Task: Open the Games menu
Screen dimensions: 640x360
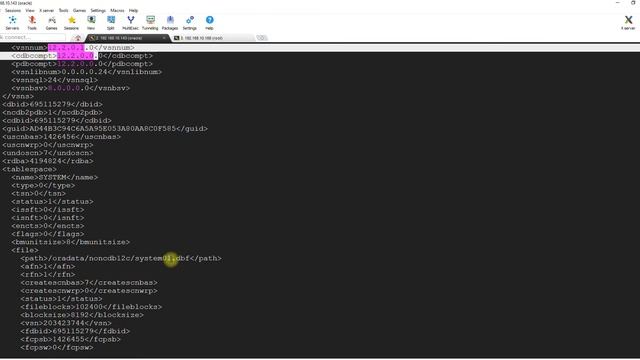Action: (79, 10)
